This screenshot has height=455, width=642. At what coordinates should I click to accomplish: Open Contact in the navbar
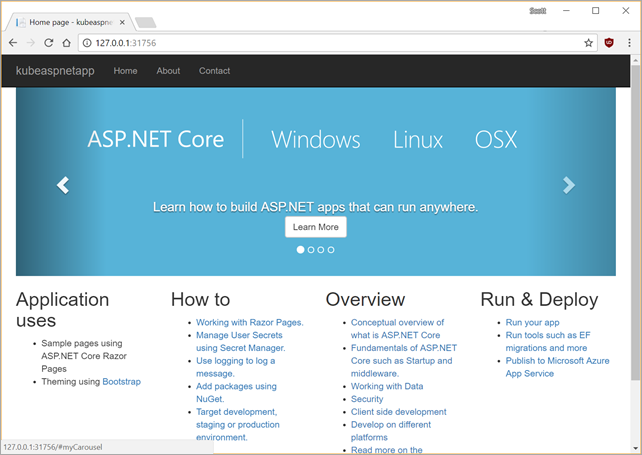[x=214, y=71]
